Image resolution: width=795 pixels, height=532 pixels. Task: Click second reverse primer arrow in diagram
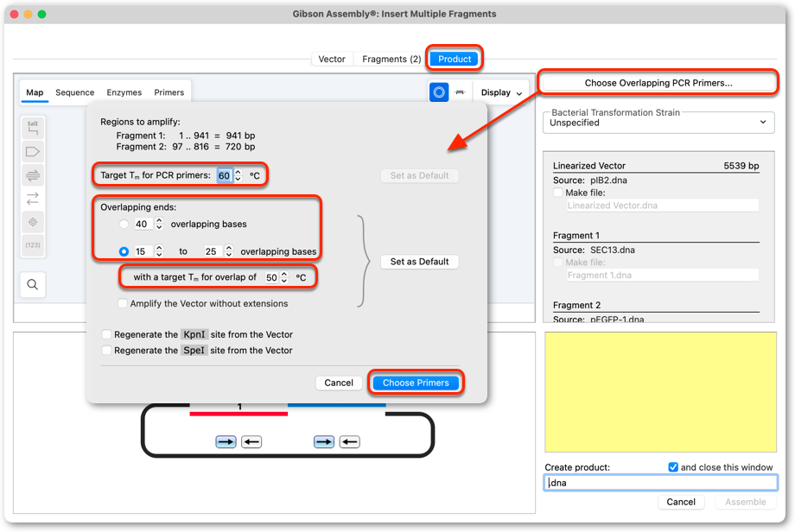pyautogui.click(x=349, y=442)
